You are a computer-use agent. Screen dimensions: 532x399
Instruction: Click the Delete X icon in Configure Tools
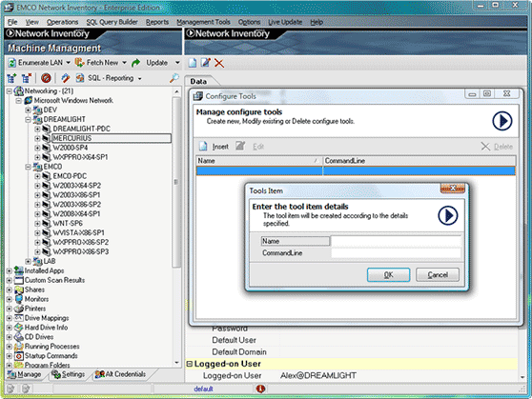coord(485,147)
